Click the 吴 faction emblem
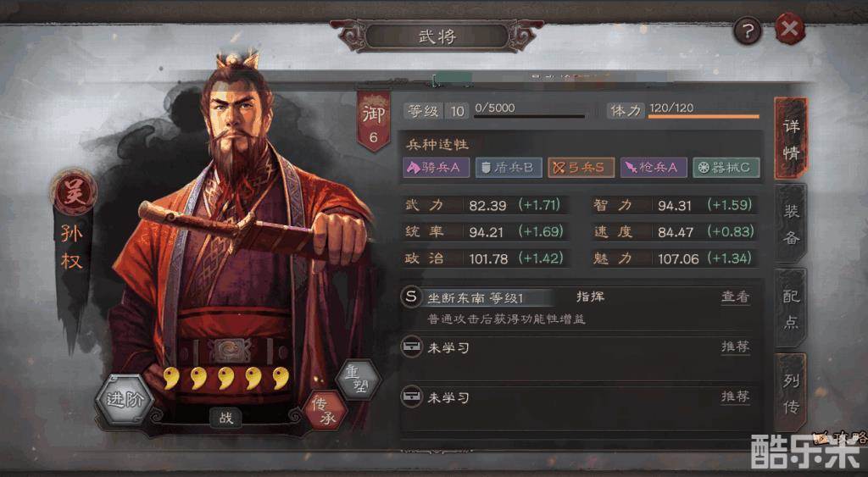This screenshot has width=868, height=477. [74, 192]
